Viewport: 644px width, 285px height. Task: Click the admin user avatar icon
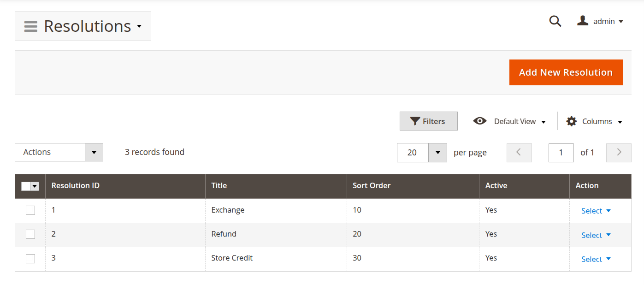[x=583, y=21]
